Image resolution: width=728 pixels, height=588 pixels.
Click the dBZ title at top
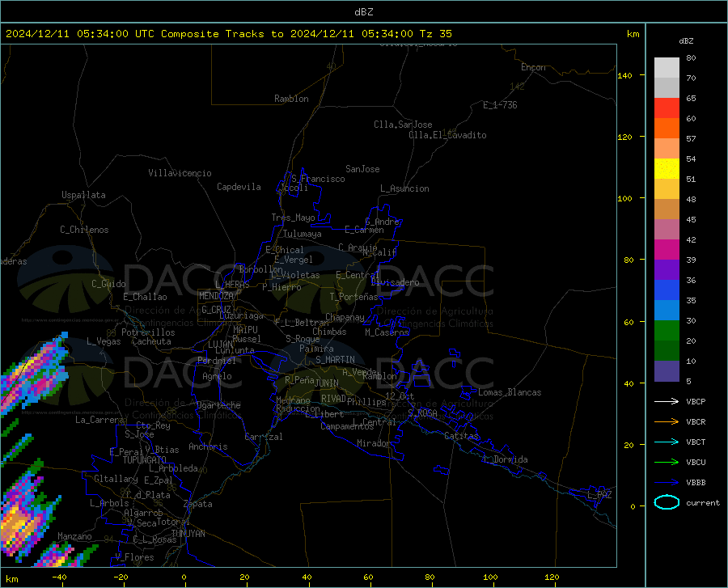click(x=363, y=12)
